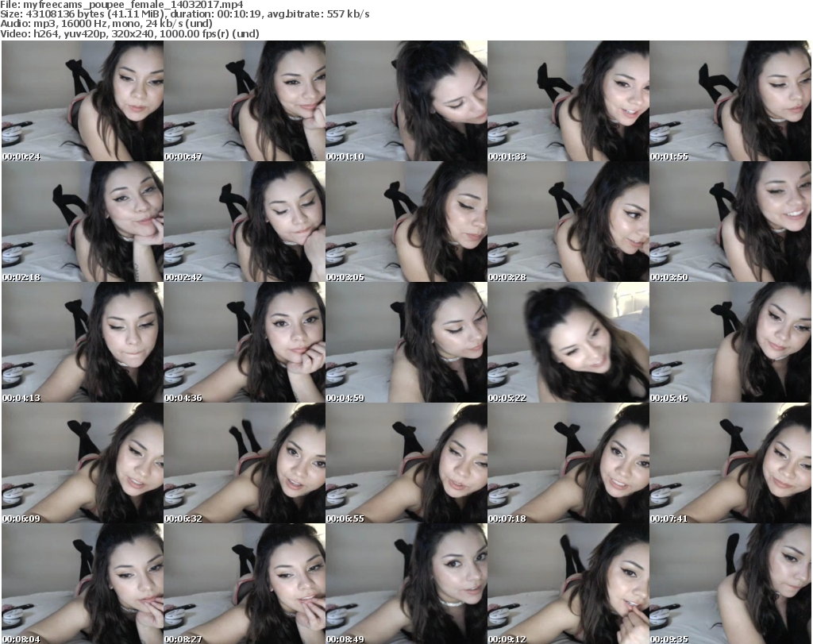Click the Audio mp3 16000 Hz line
This screenshot has height=644, width=813.
point(106,24)
